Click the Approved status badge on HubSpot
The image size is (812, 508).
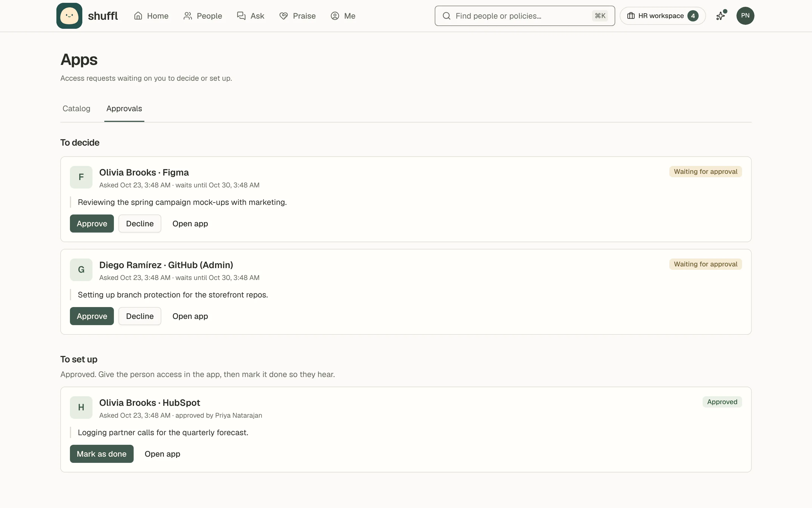[722, 402]
